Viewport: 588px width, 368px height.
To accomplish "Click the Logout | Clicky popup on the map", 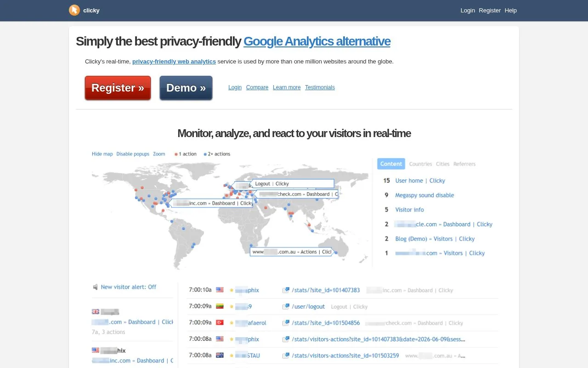I will 292,184.
